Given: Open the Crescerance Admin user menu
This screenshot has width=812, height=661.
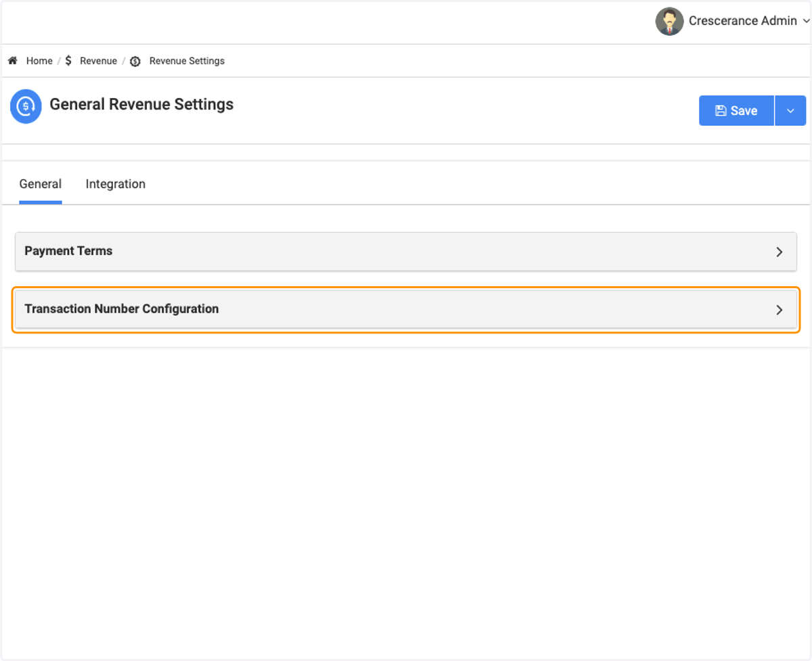Looking at the screenshot, I should tap(749, 21).
